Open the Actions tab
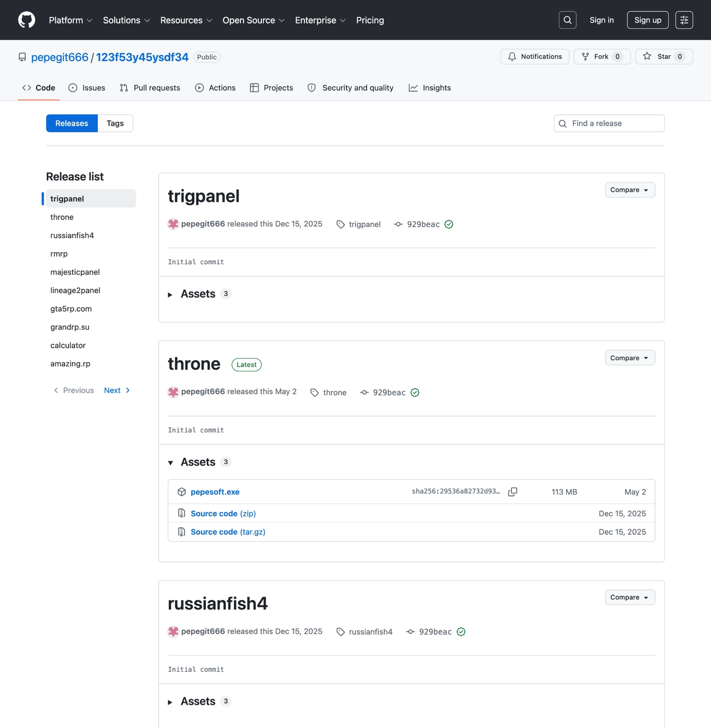 point(215,88)
